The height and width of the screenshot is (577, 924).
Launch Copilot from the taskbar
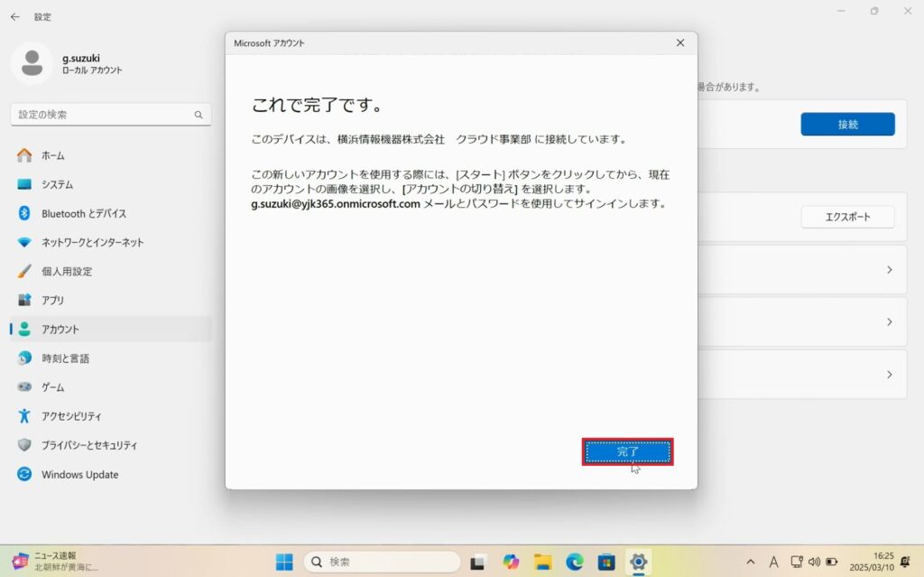pyautogui.click(x=511, y=563)
